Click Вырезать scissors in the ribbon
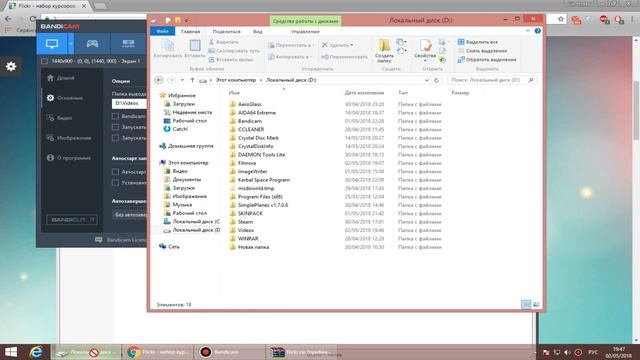Image resolution: width=640 pixels, height=360 pixels. coord(224,42)
